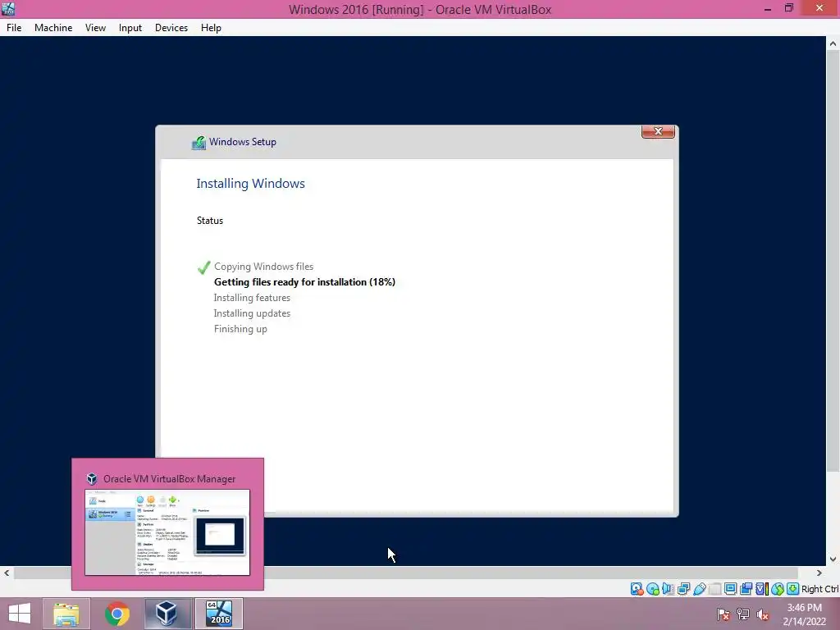Click the green checkmark next to Copying Windows files
The image size is (840, 630).
203,267
